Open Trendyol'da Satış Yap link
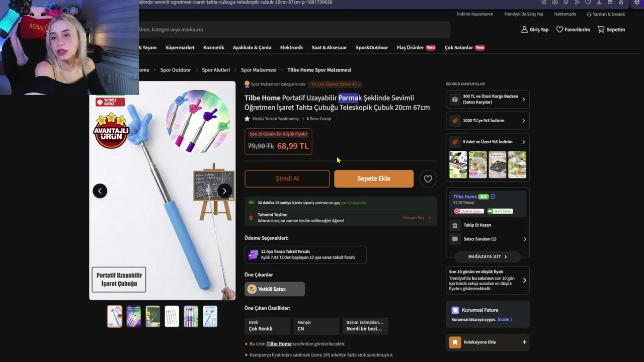The height and width of the screenshot is (362, 644). point(524,14)
